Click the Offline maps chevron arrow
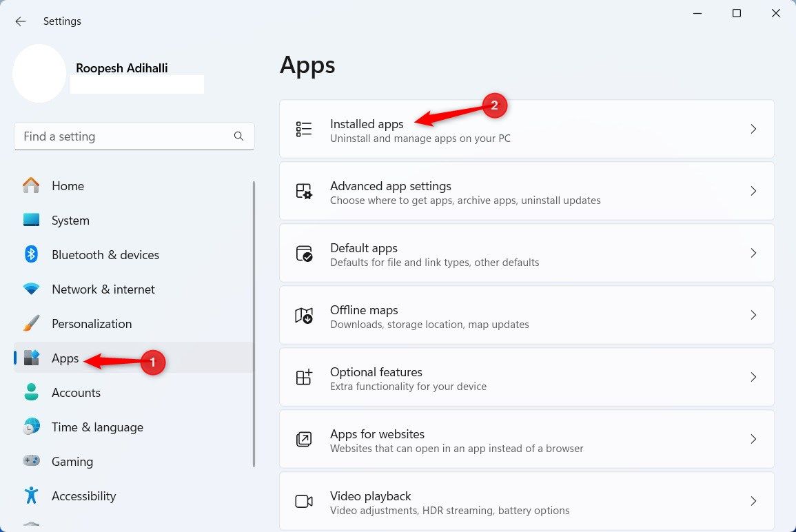 click(x=753, y=315)
